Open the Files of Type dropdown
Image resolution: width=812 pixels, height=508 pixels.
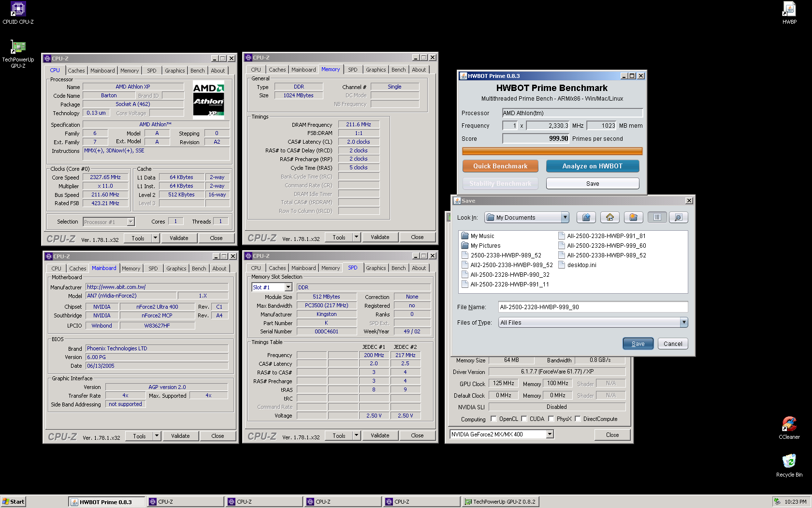(683, 323)
